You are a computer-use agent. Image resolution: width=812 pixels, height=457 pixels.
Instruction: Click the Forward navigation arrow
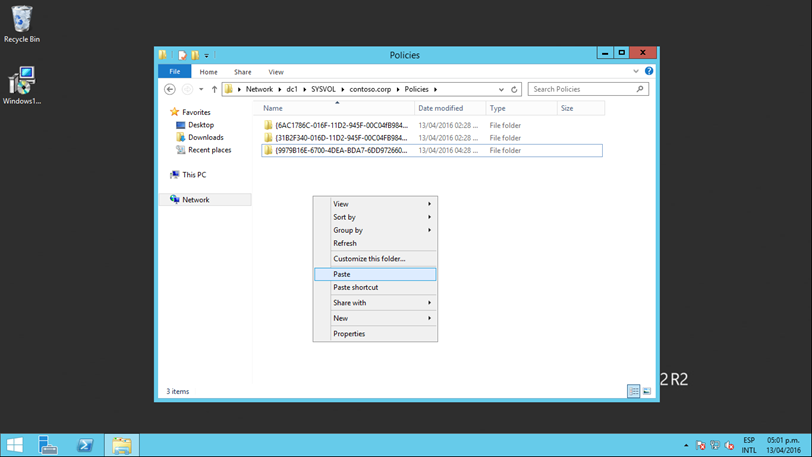tap(187, 89)
